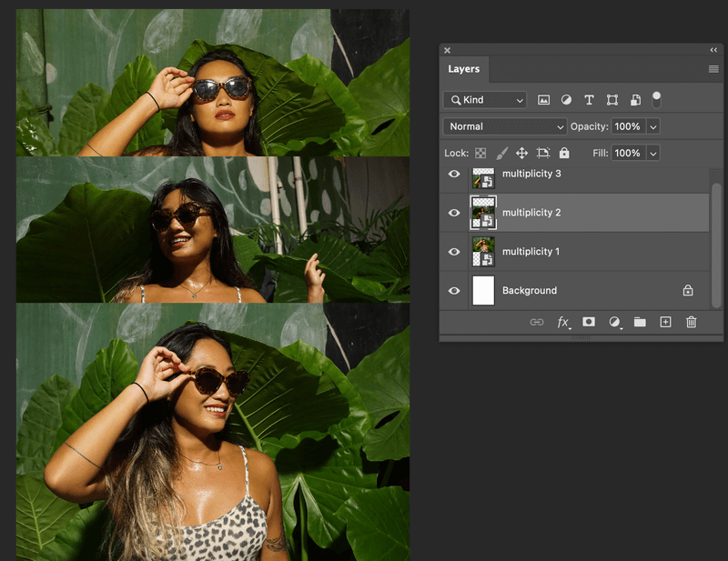Select the Layers panel tab
728x561 pixels.
pos(464,69)
